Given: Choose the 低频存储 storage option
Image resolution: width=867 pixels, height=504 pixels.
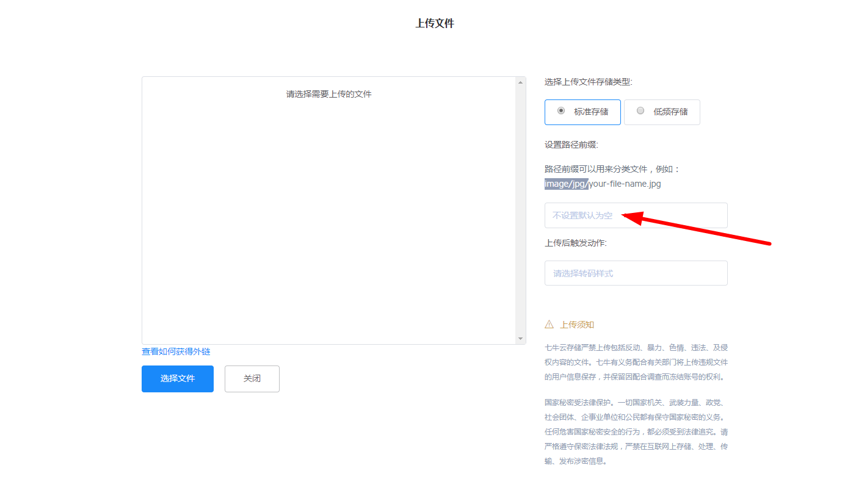Looking at the screenshot, I should click(662, 112).
